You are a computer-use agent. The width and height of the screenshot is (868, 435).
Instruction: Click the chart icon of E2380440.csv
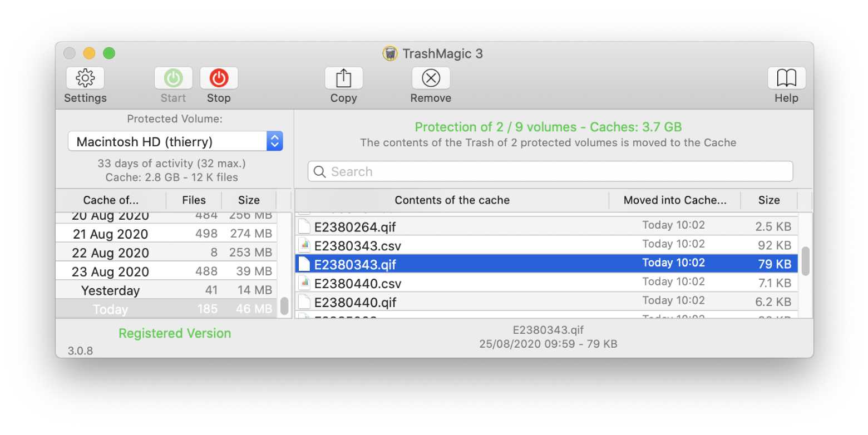(304, 283)
